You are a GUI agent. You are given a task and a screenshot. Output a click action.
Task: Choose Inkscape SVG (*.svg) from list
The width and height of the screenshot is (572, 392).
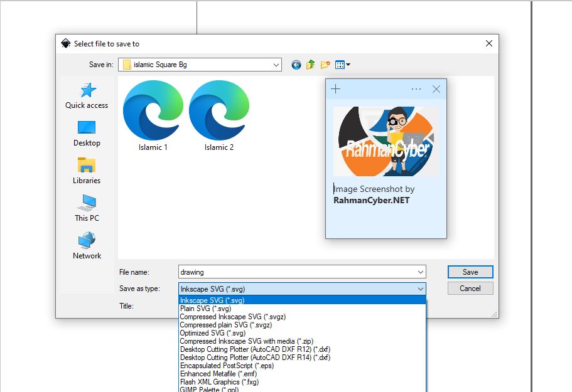303,300
